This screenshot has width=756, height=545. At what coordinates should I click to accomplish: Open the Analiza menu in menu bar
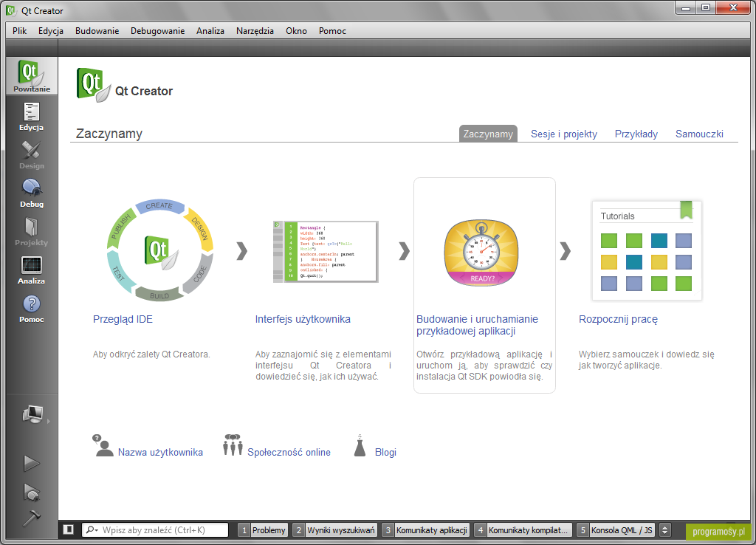pos(210,31)
